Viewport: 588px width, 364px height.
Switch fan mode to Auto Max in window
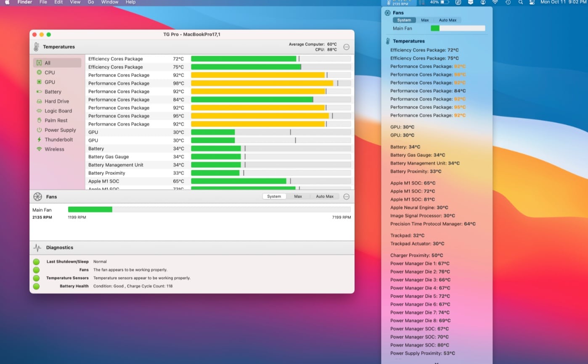click(x=324, y=196)
